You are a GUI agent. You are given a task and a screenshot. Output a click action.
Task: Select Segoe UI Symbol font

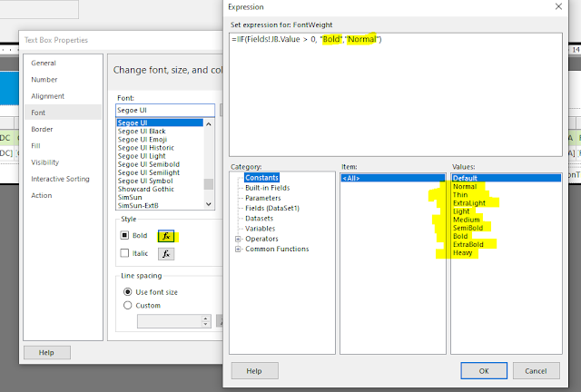pyautogui.click(x=145, y=181)
